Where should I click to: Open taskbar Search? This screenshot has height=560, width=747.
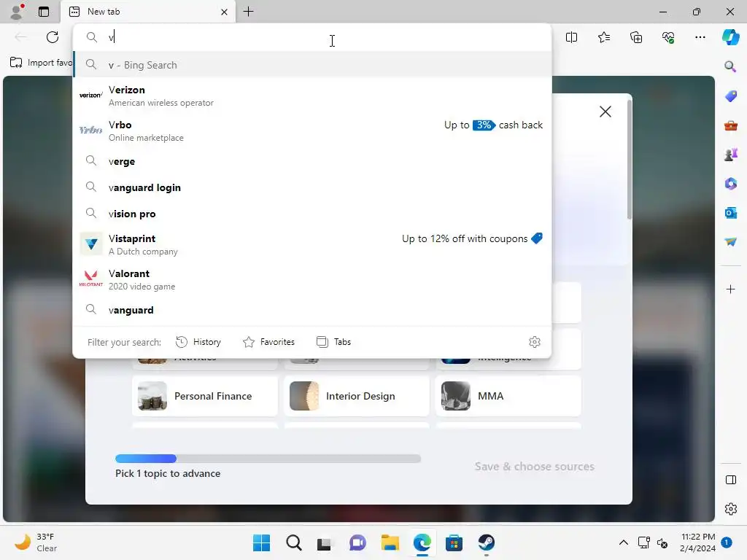[x=294, y=542]
